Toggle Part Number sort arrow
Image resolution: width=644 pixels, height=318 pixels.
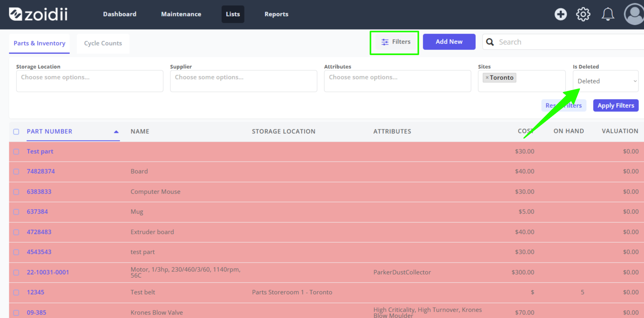116,132
